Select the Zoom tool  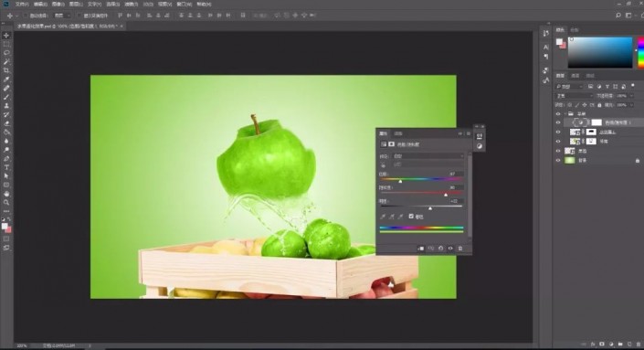coord(6,202)
